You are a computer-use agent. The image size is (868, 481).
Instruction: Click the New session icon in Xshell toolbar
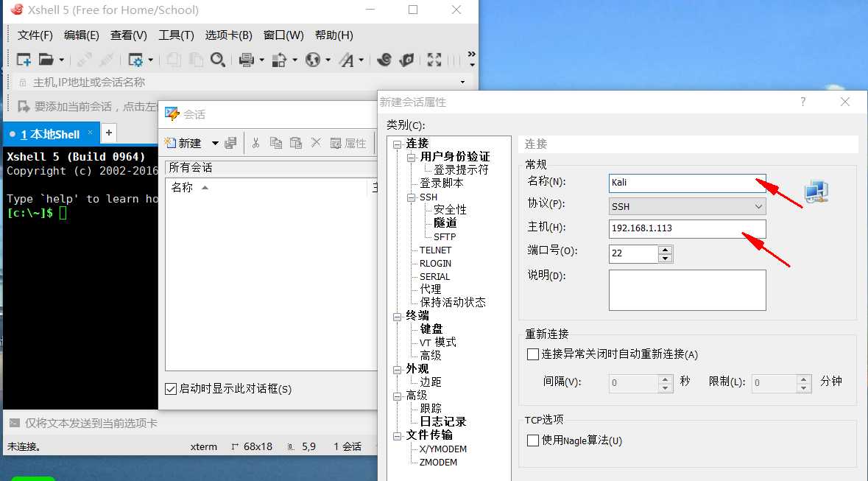tap(24, 59)
